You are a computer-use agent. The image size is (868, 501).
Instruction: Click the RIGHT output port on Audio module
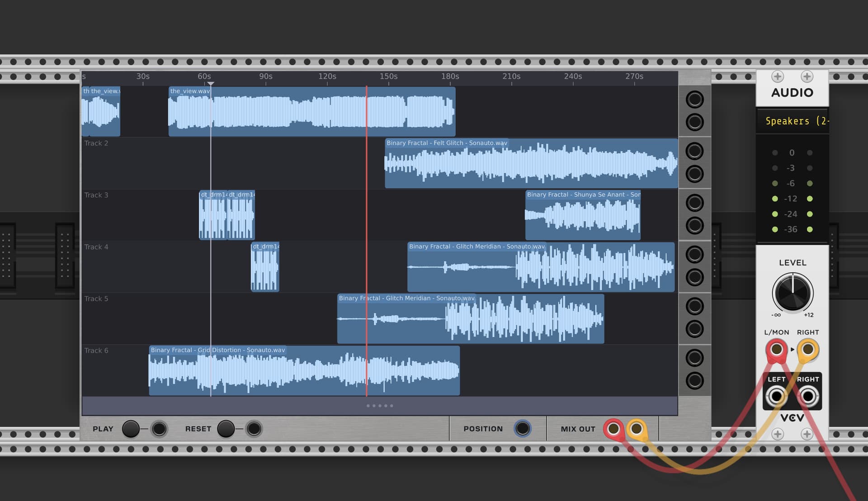click(x=808, y=397)
